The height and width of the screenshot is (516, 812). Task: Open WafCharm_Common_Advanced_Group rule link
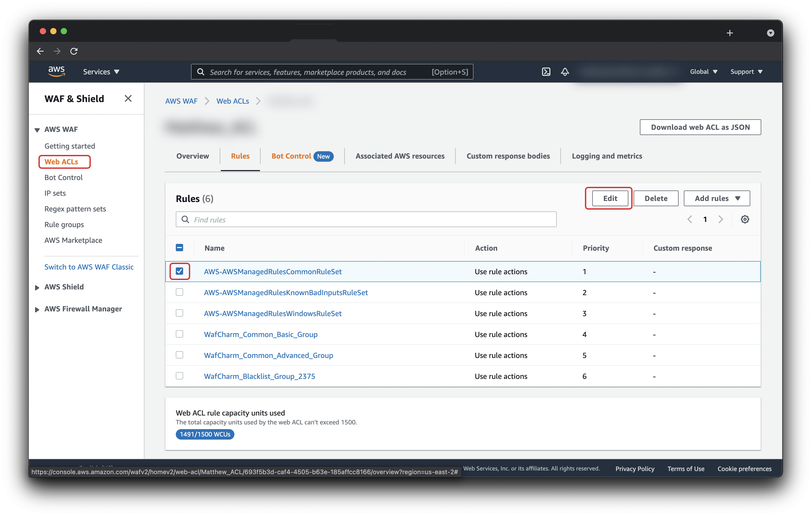268,355
